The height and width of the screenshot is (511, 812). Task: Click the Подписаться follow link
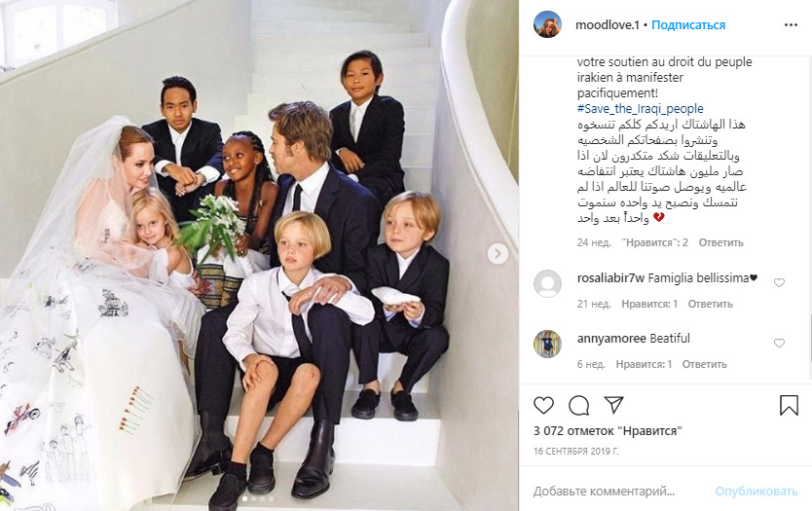pos(688,25)
